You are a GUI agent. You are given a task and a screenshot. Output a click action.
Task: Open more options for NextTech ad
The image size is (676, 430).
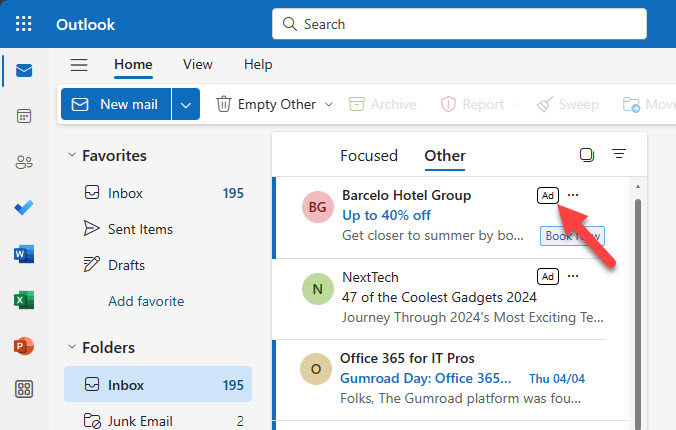pos(573,276)
